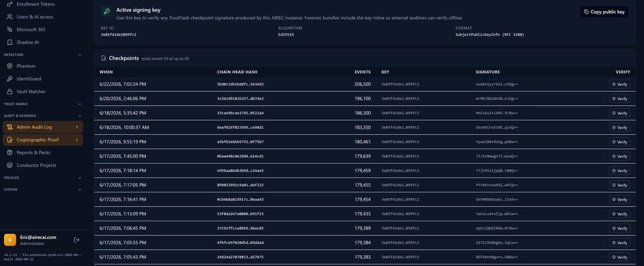Click the Phantom lock icon

tap(10, 66)
